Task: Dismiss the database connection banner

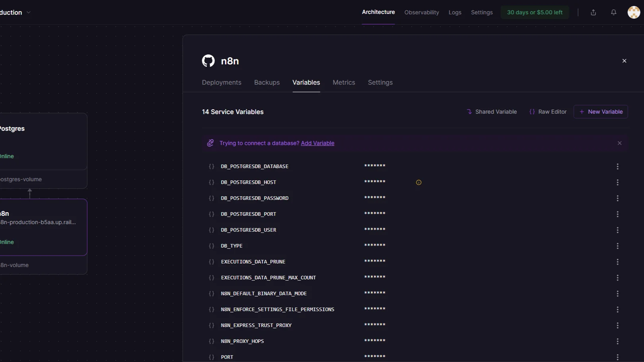Action: 619,143
